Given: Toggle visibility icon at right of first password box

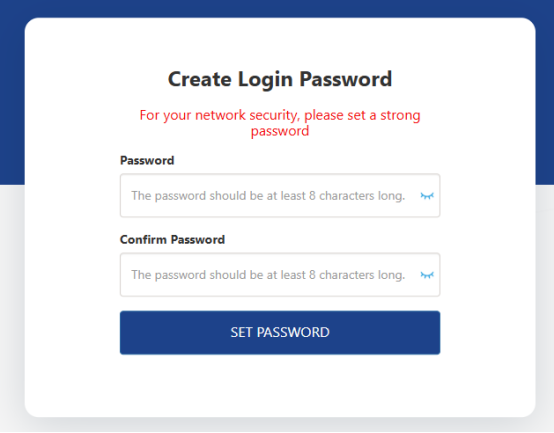Looking at the screenshot, I should pyautogui.click(x=427, y=196).
